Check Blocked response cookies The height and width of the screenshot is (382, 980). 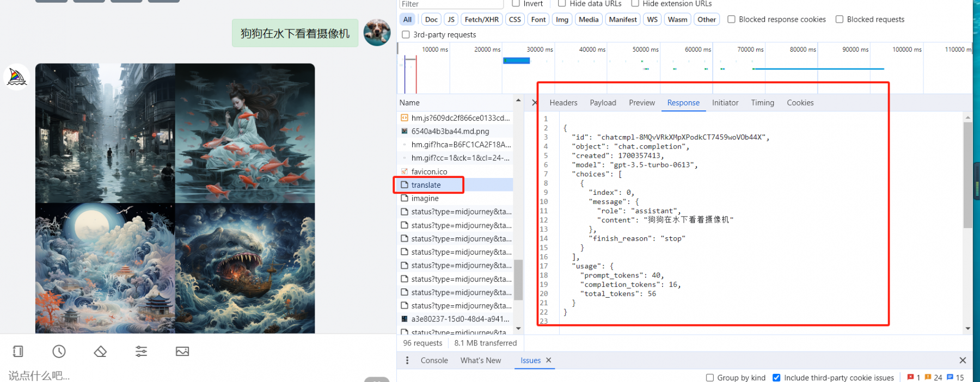point(731,19)
